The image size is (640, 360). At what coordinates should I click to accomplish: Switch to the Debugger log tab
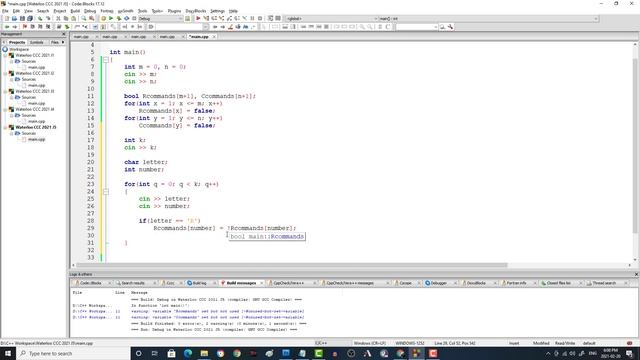pos(439,283)
